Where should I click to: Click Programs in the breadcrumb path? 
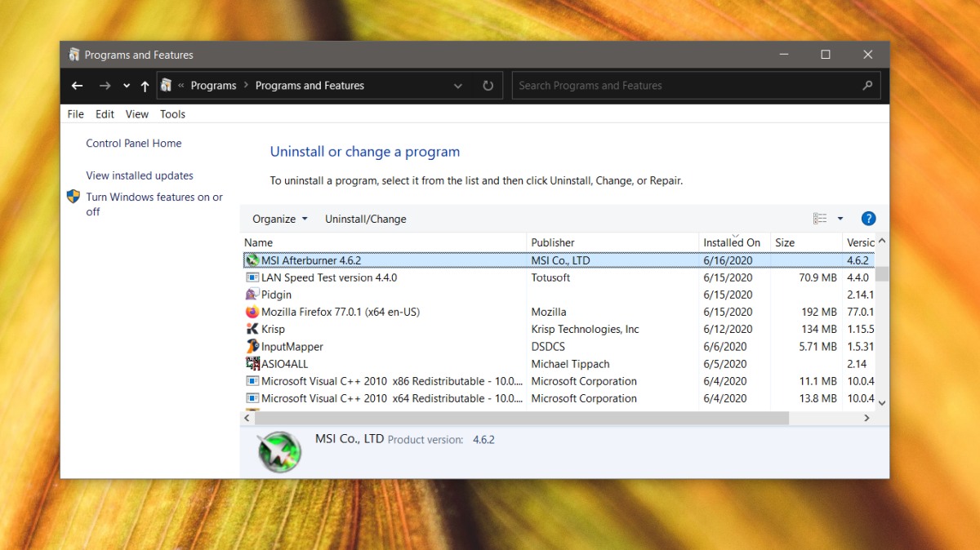click(x=213, y=86)
